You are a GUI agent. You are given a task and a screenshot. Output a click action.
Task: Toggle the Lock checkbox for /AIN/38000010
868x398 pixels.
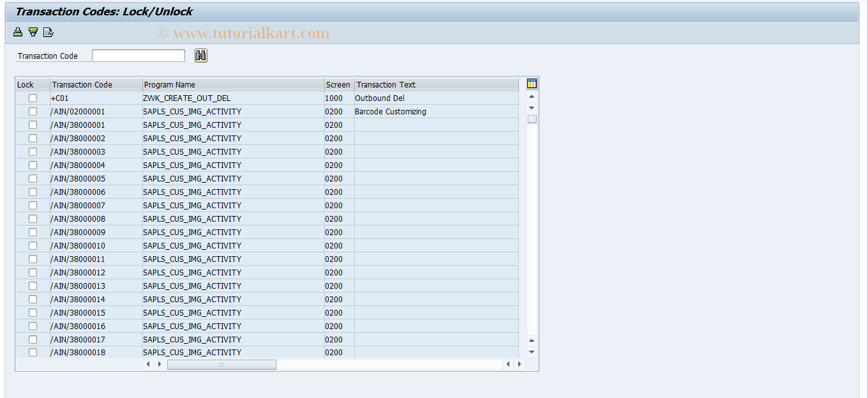click(33, 245)
